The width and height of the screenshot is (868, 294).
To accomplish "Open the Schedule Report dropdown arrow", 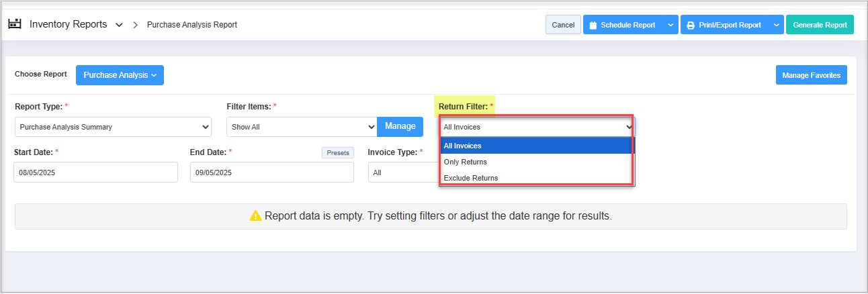I will click(x=670, y=25).
